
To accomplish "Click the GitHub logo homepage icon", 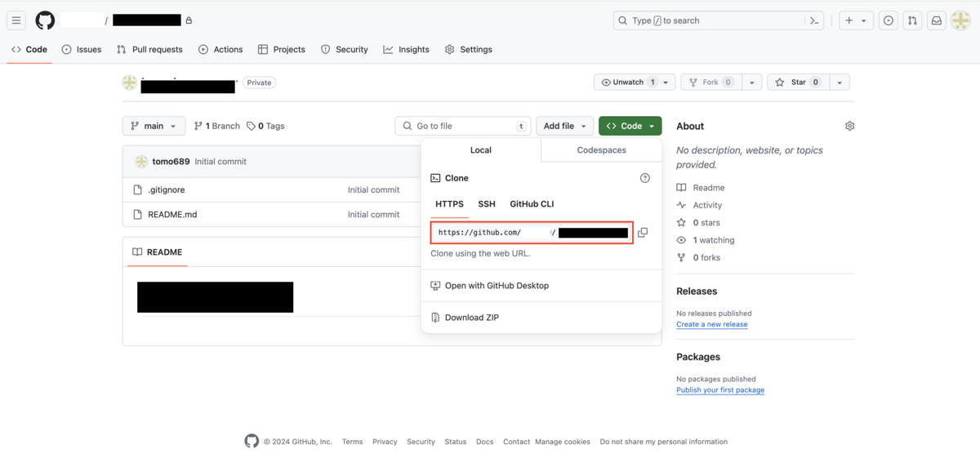I will (x=45, y=20).
